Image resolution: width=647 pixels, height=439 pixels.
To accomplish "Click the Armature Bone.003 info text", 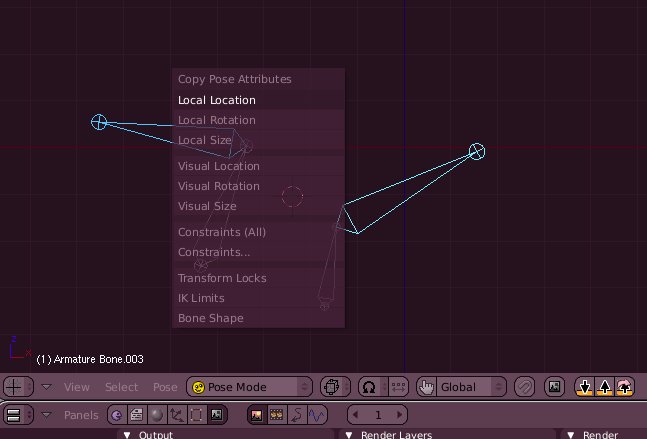I will [90, 359].
